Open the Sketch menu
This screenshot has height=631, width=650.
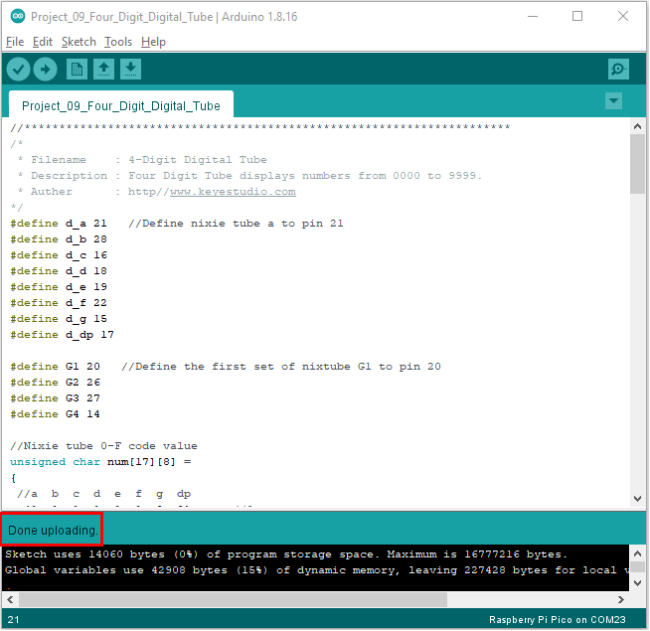pos(79,42)
